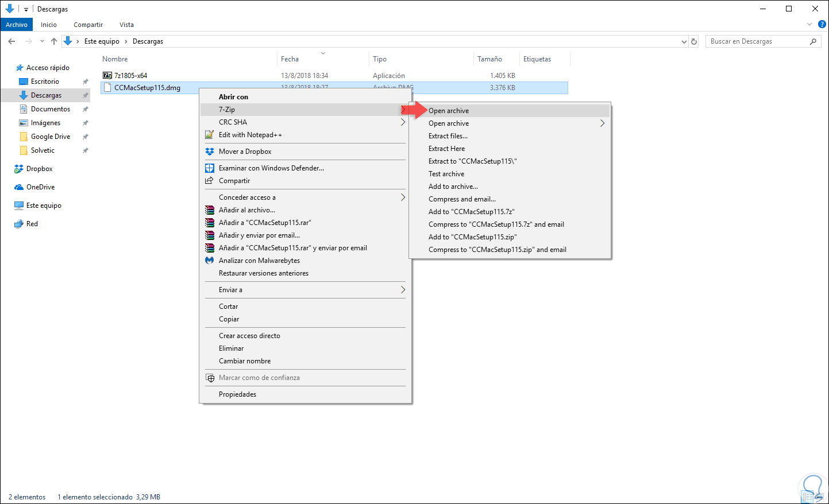Viewport: 829px width, 504px height.
Task: Open the address bar history dropdown
Action: (684, 41)
